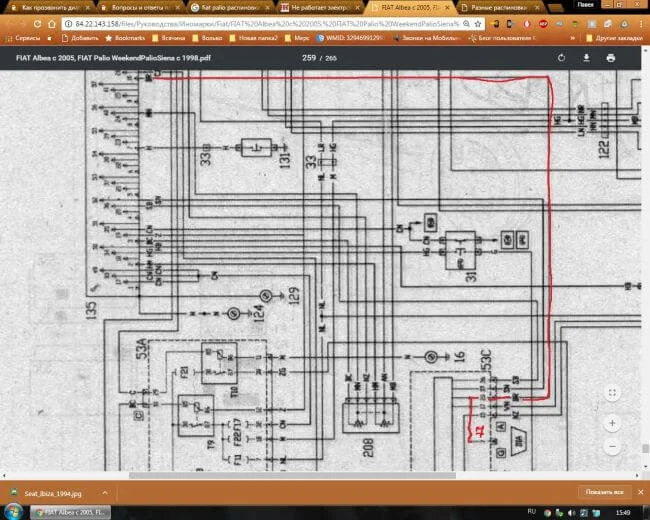Print the PDF document
The height and width of the screenshot is (520, 650).
point(610,58)
